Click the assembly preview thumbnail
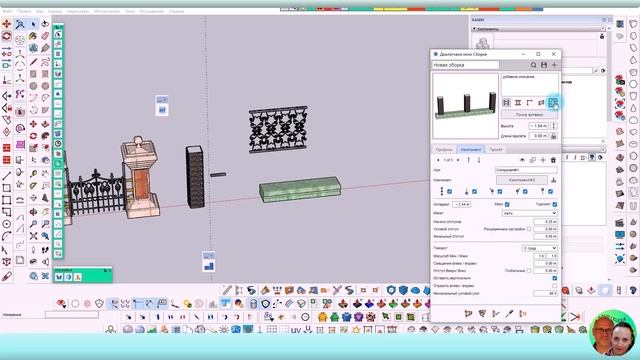Image resolution: width=640 pixels, height=360 pixels. click(465, 106)
